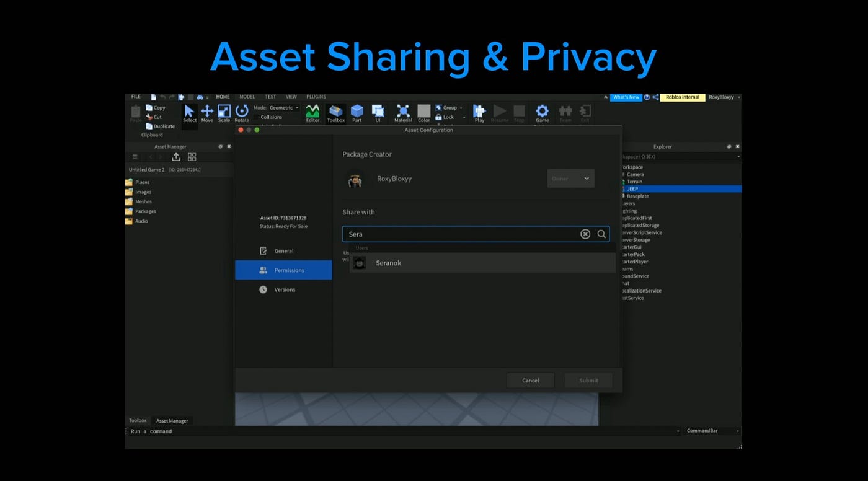This screenshot has width=868, height=481.
Task: Switch Asset Manager to grid view
Action: 192,157
